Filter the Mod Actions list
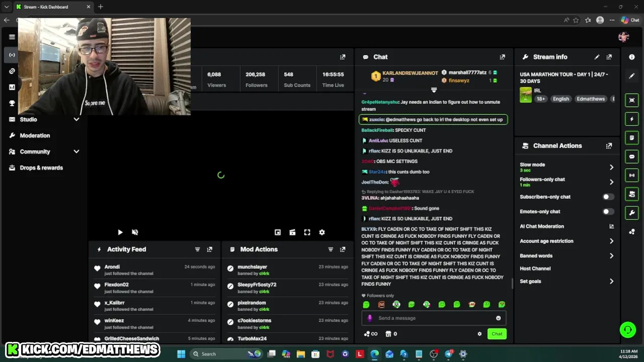 [331, 249]
